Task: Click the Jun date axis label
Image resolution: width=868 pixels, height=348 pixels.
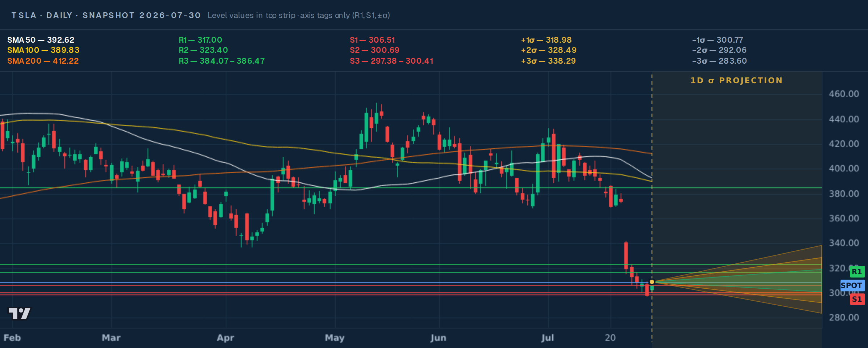Action: tap(439, 338)
